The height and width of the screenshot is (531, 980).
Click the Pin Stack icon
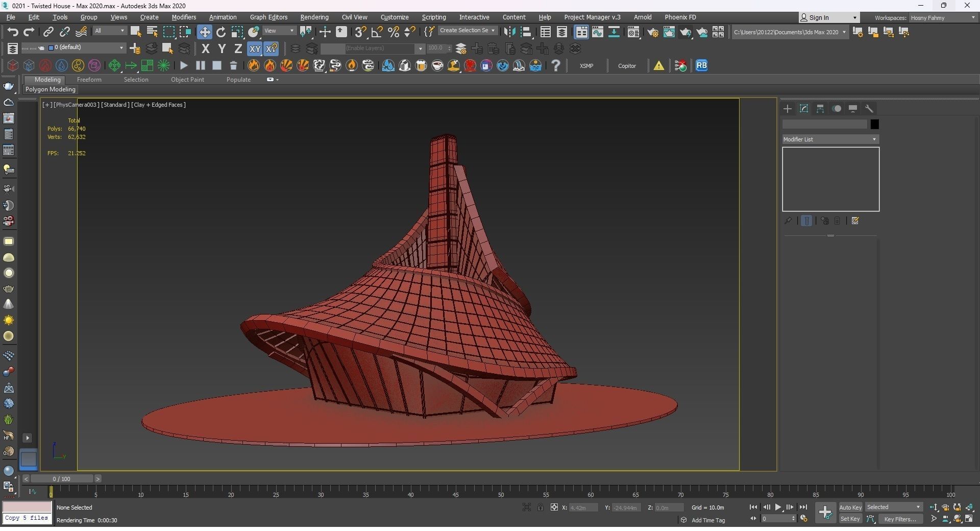(x=788, y=221)
